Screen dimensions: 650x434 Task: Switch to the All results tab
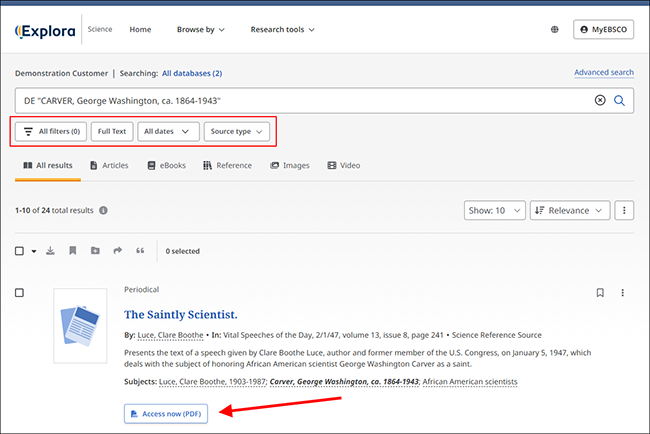(x=48, y=166)
